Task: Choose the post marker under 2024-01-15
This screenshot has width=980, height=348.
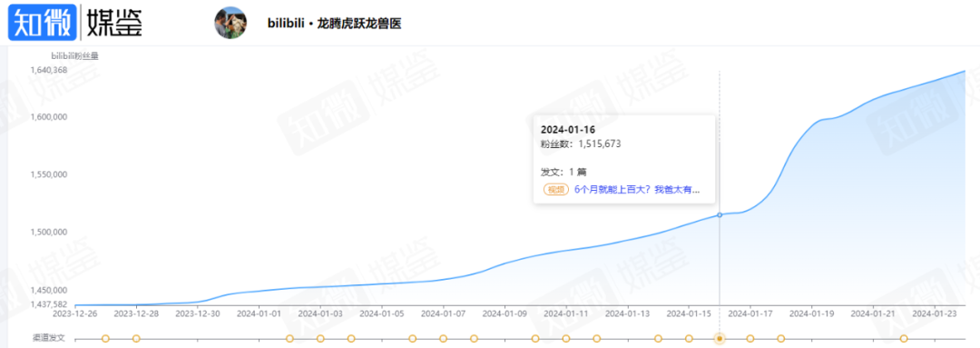Action: click(689, 339)
